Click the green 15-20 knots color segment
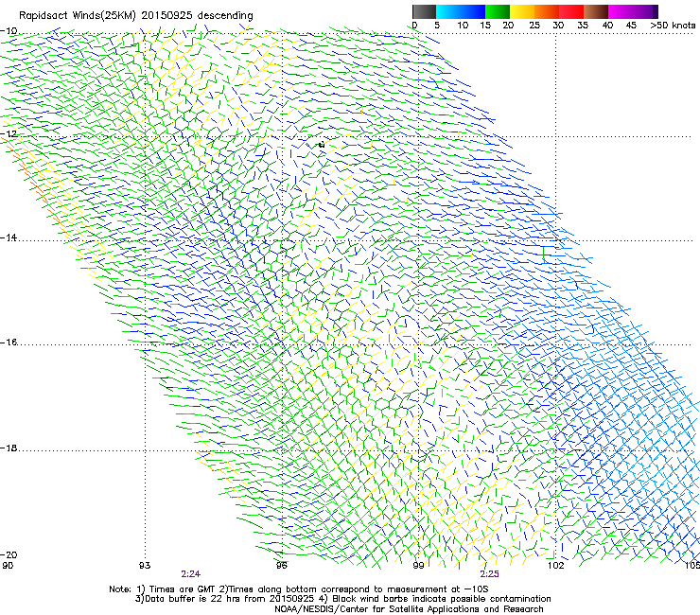The image size is (700, 615). [498, 11]
